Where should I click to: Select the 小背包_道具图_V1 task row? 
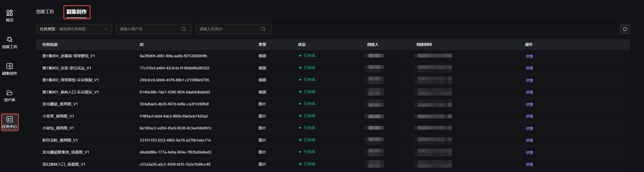pyautogui.click(x=333, y=128)
